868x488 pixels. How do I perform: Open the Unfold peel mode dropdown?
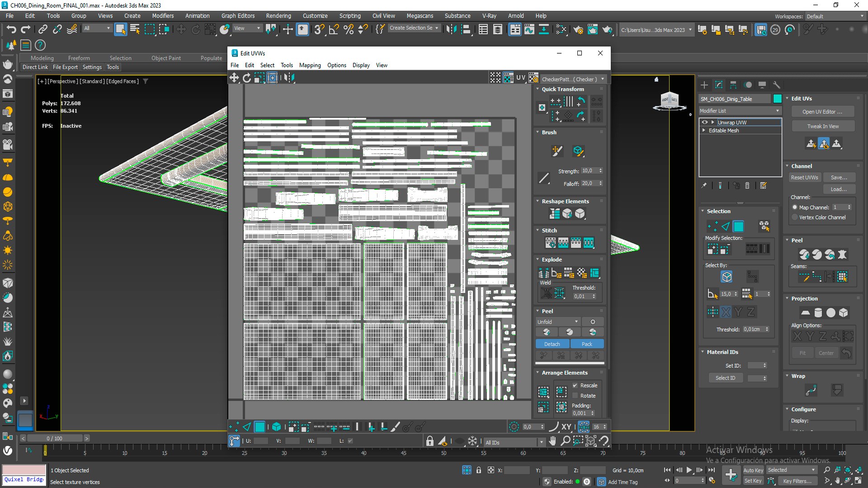click(x=558, y=322)
